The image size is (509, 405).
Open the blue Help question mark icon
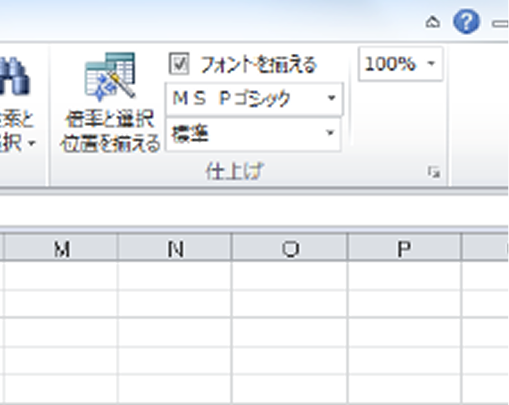tap(466, 22)
